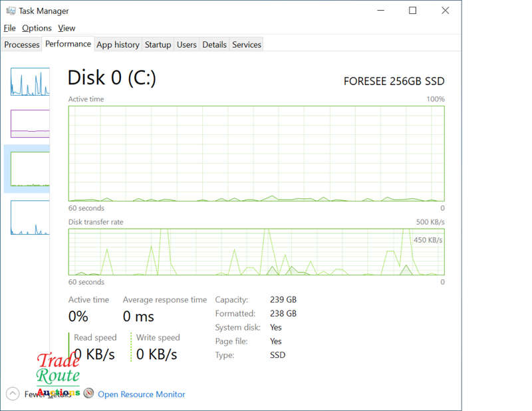Select the Disk 0 graph thumbnail
The width and height of the screenshot is (532, 411).
click(30, 169)
